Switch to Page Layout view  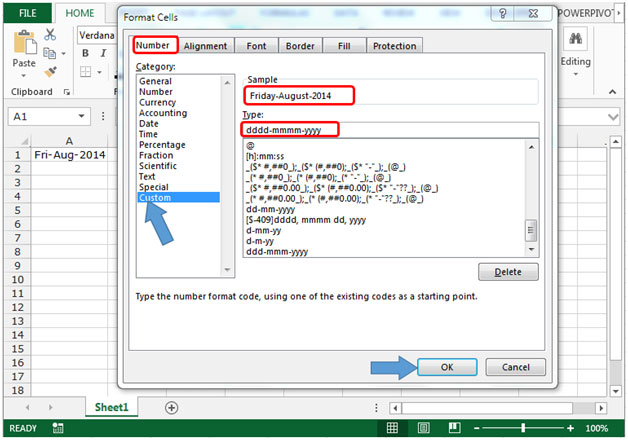(x=423, y=428)
